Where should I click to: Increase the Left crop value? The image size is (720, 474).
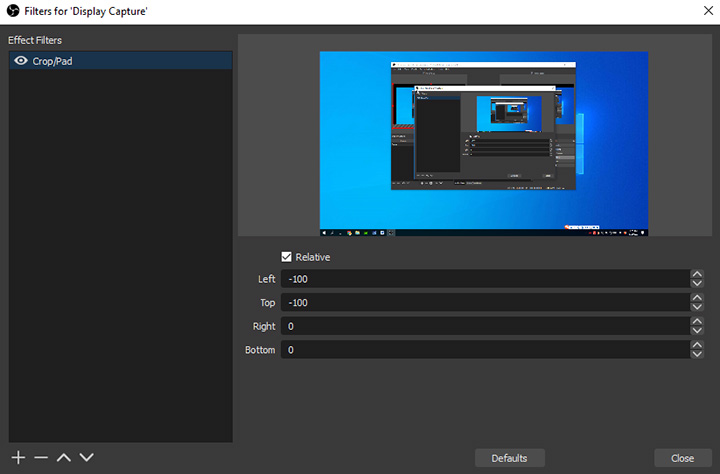point(696,275)
